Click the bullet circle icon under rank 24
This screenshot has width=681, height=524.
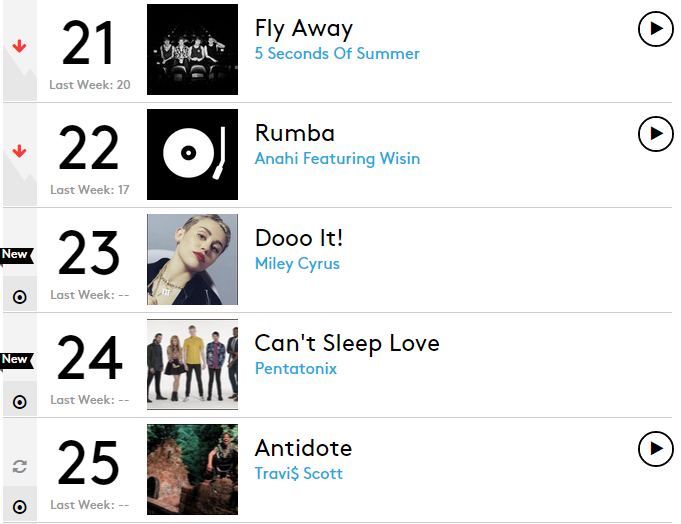(19, 402)
